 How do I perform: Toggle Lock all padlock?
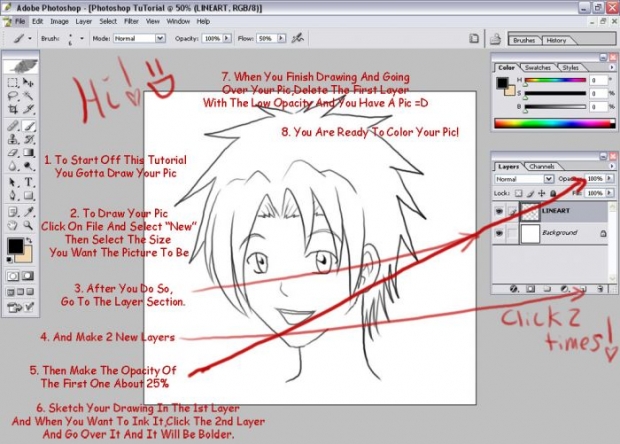[x=553, y=193]
